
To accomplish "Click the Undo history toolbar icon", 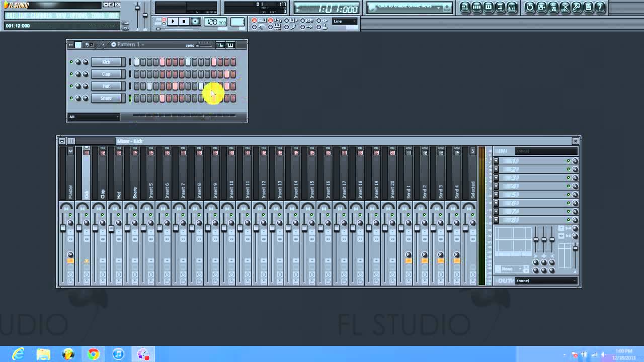I will 529,8.
